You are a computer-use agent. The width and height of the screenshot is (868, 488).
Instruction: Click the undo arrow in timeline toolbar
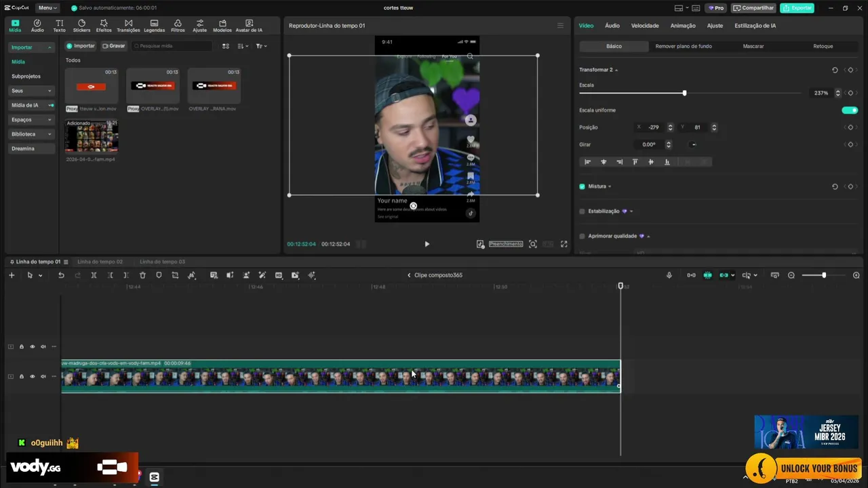[x=61, y=275]
